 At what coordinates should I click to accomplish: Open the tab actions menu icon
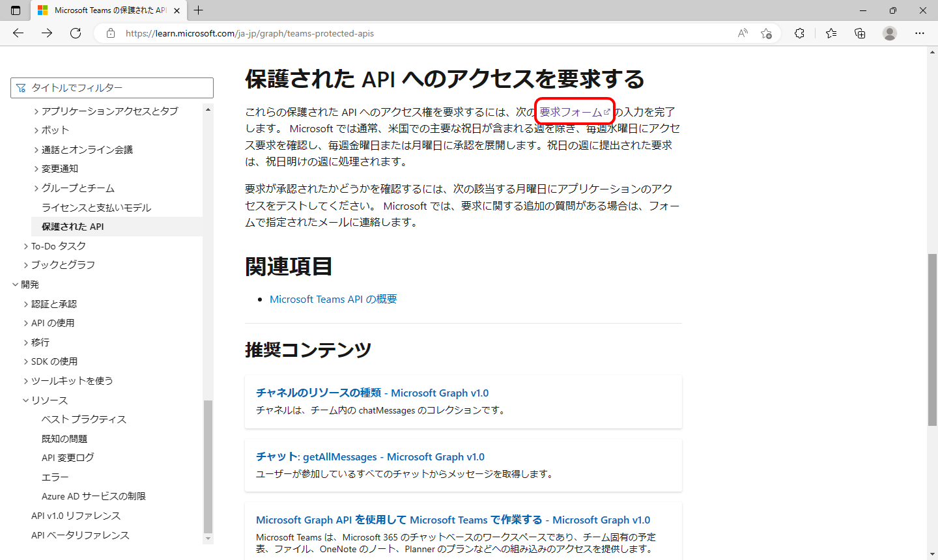(16, 10)
